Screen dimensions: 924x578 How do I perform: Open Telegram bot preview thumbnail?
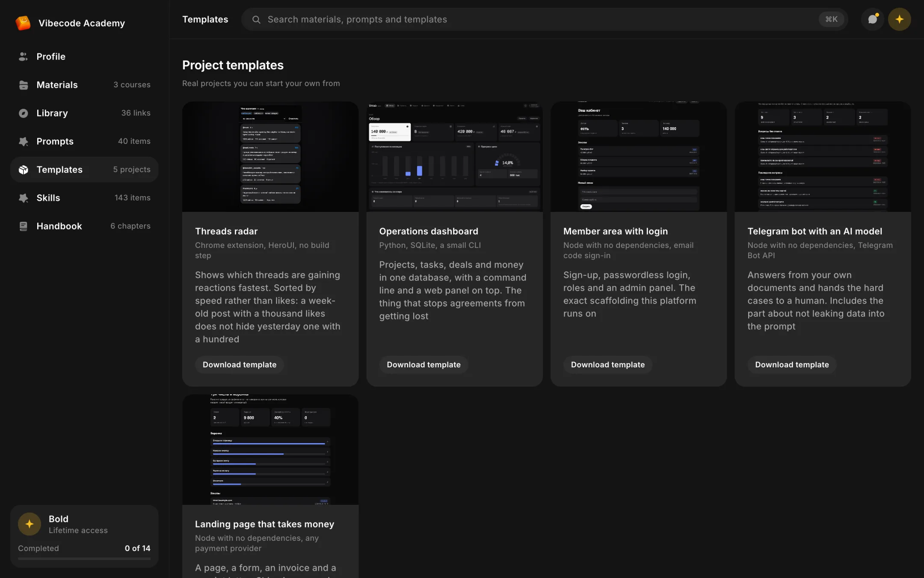pos(823,157)
